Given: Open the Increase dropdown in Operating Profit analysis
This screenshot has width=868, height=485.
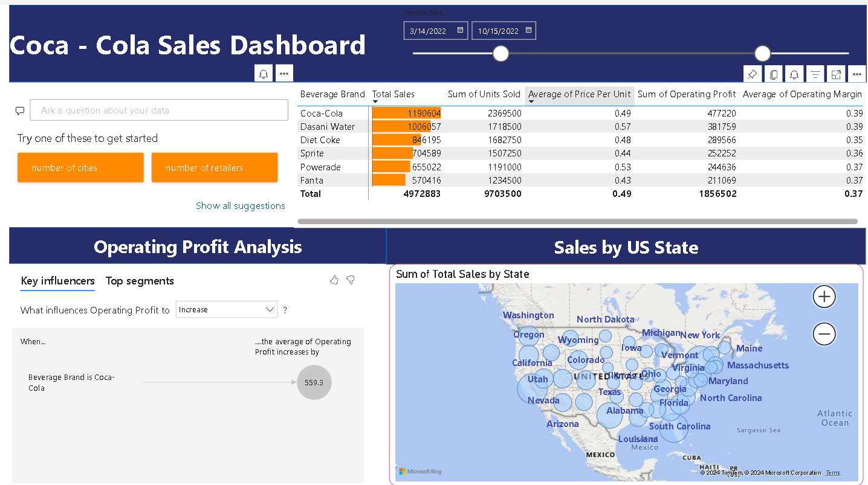Looking at the screenshot, I should pos(227,309).
